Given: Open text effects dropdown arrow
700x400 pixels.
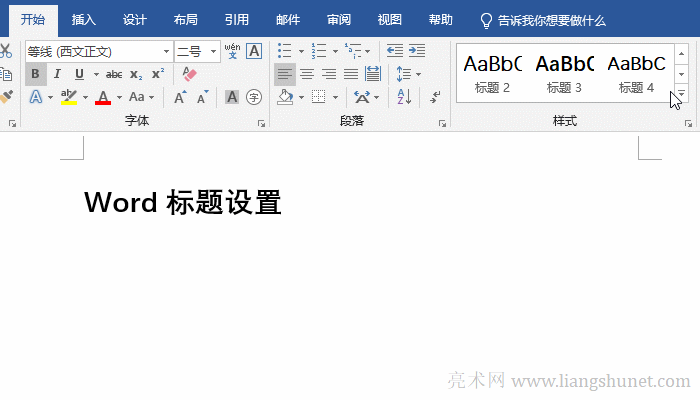Looking at the screenshot, I should (x=50, y=97).
